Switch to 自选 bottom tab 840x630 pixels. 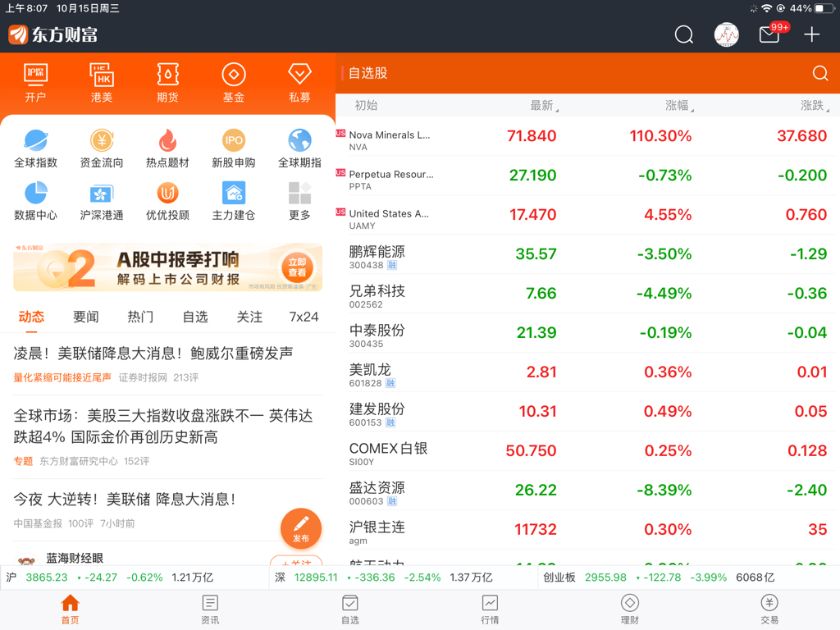[x=350, y=609]
